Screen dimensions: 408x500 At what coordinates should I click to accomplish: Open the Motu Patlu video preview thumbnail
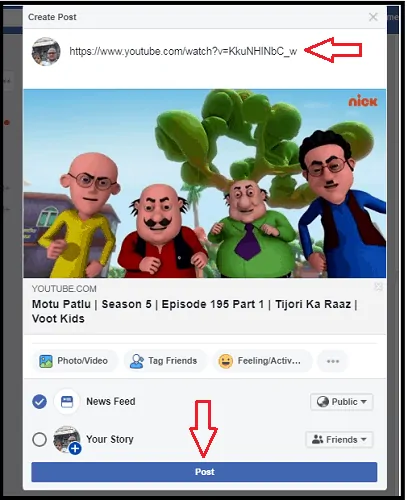click(x=205, y=183)
